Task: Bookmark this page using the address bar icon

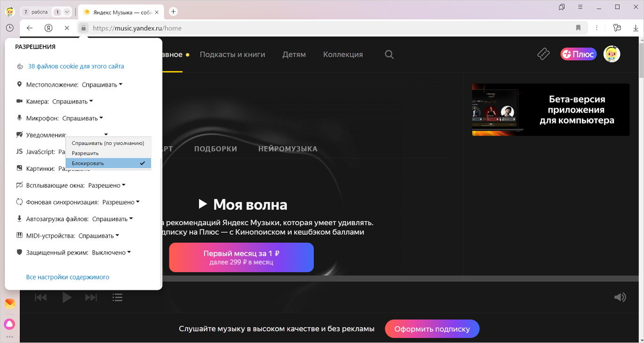Action: click(578, 28)
